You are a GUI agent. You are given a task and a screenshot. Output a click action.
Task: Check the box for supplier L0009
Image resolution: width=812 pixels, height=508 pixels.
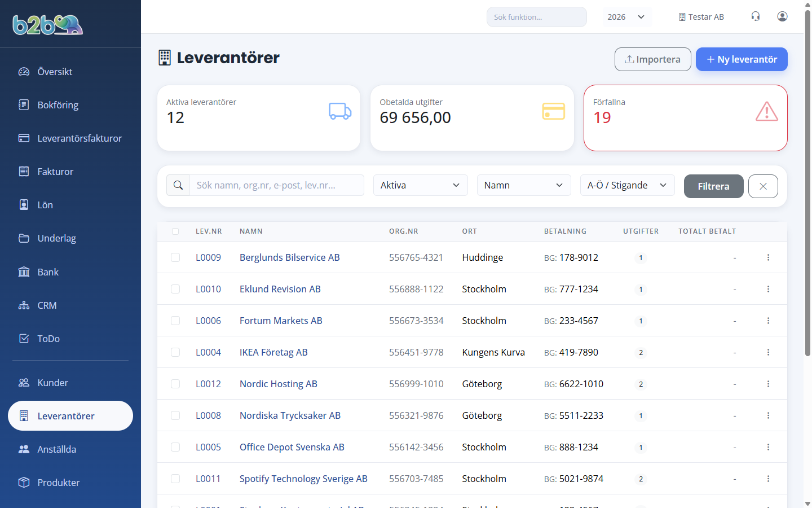[x=175, y=257]
